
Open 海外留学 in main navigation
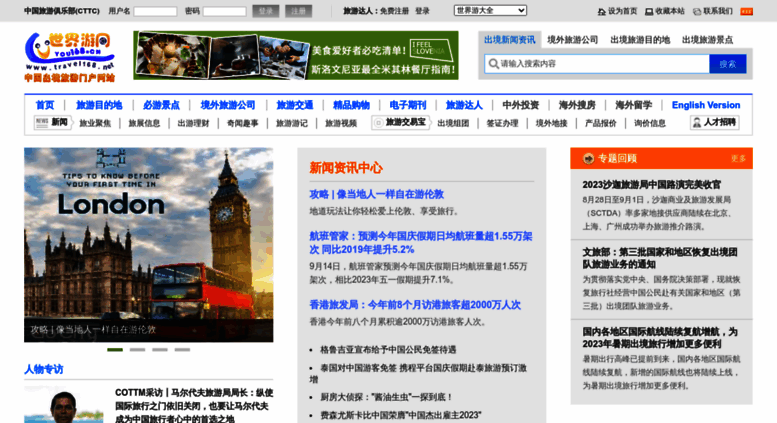[x=633, y=105]
